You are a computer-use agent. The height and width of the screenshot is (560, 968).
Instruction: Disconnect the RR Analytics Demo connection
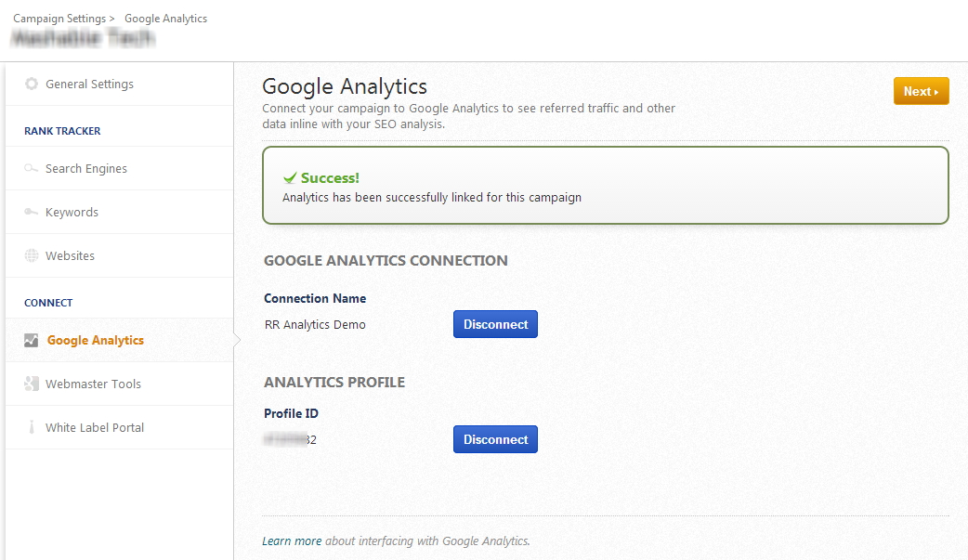tap(495, 325)
